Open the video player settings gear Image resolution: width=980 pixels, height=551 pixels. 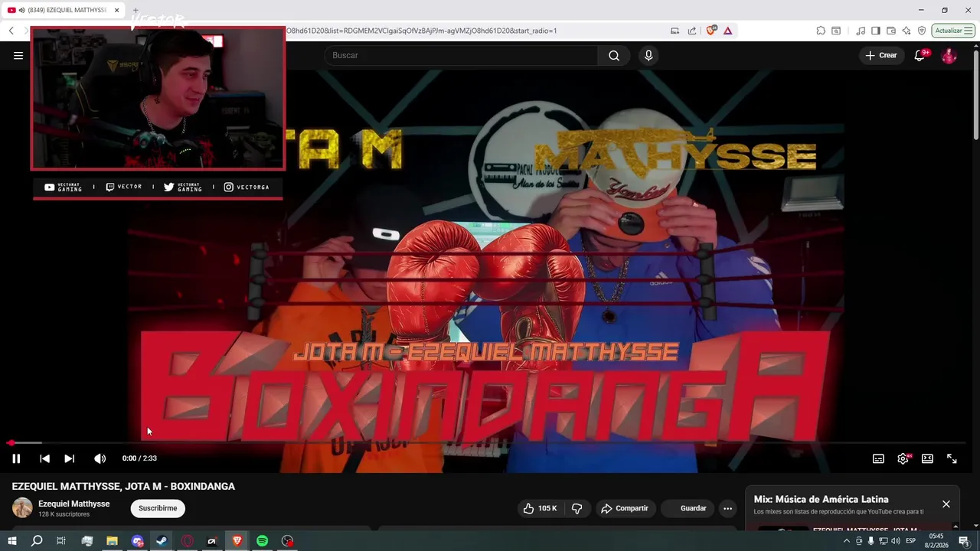[x=903, y=458]
